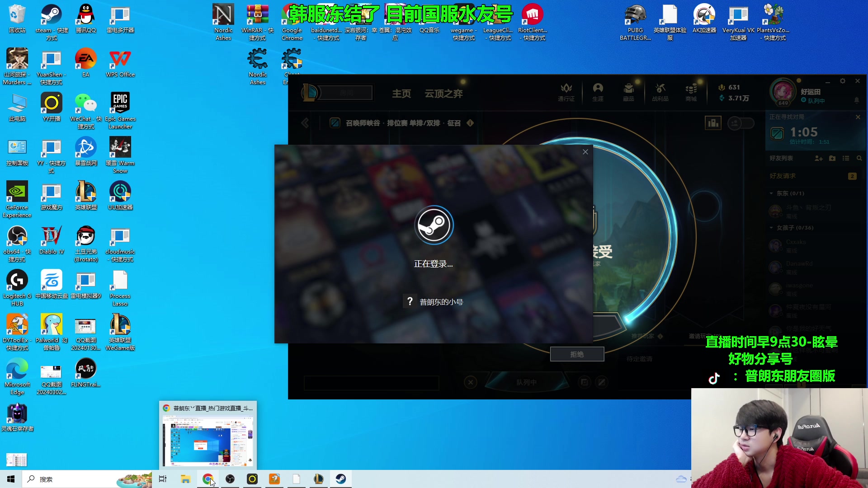Click the League of Legends taskbar icon
Image resolution: width=868 pixels, height=488 pixels.
pos(319,479)
